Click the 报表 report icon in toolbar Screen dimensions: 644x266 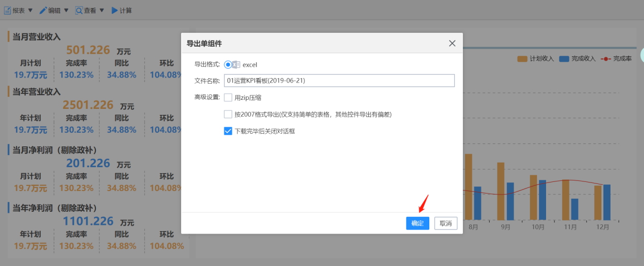click(8, 10)
